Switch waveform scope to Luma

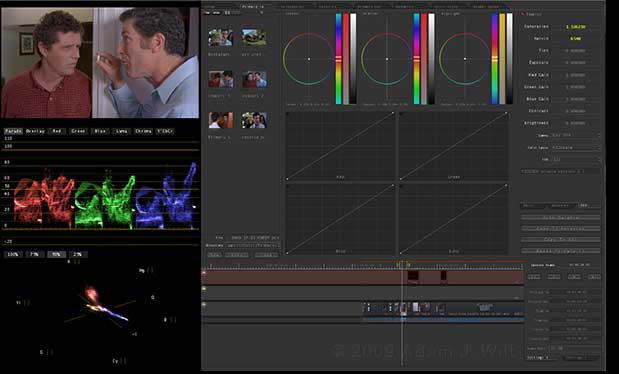(x=122, y=131)
